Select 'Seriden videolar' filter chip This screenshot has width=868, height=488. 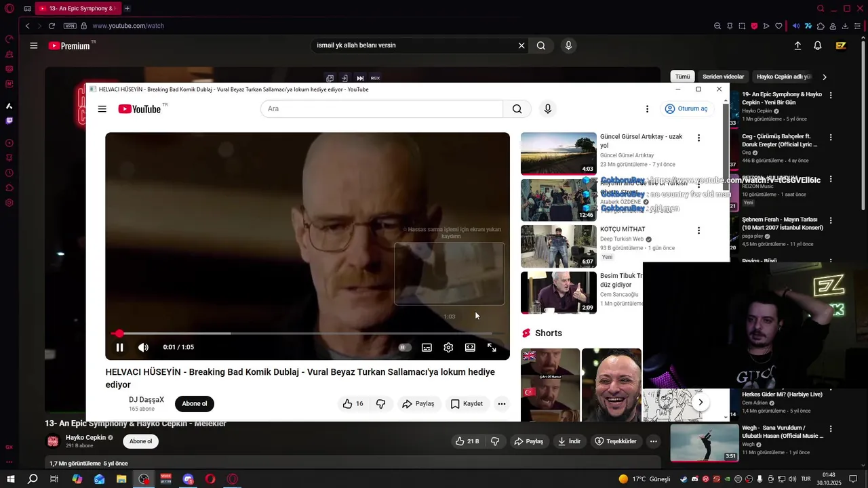coord(723,77)
